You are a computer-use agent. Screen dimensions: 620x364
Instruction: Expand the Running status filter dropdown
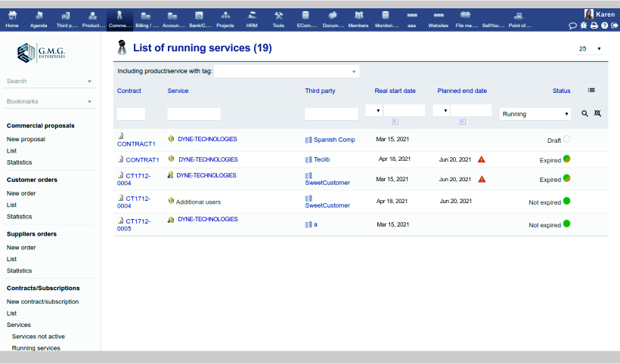[535, 114]
